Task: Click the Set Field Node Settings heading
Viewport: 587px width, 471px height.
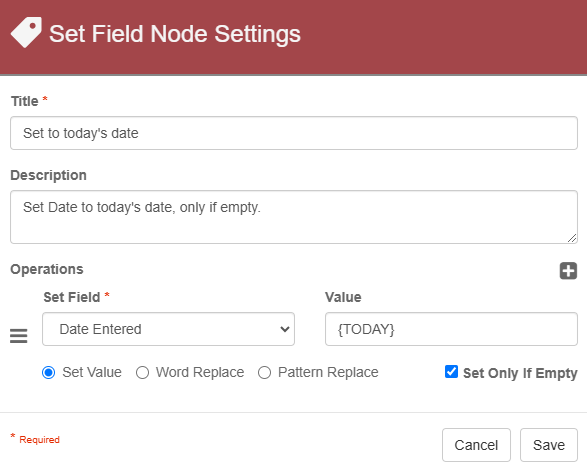Action: coord(175,34)
